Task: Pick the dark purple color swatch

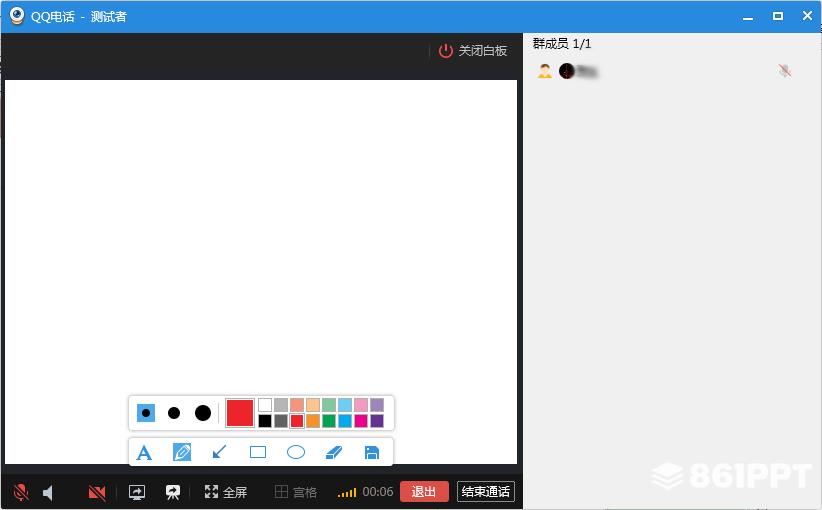Action: pos(377,421)
